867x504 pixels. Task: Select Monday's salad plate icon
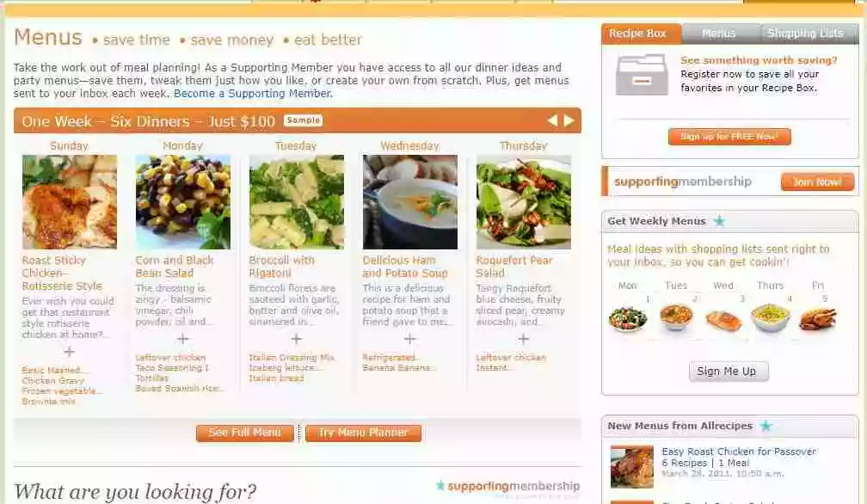pyautogui.click(x=628, y=318)
